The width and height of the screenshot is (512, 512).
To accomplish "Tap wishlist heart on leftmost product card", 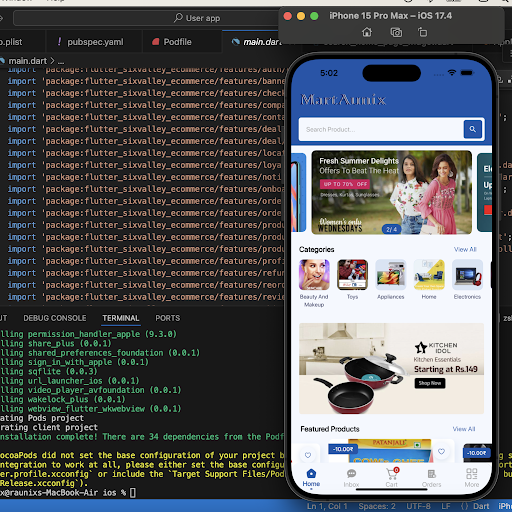I will [x=308, y=455].
